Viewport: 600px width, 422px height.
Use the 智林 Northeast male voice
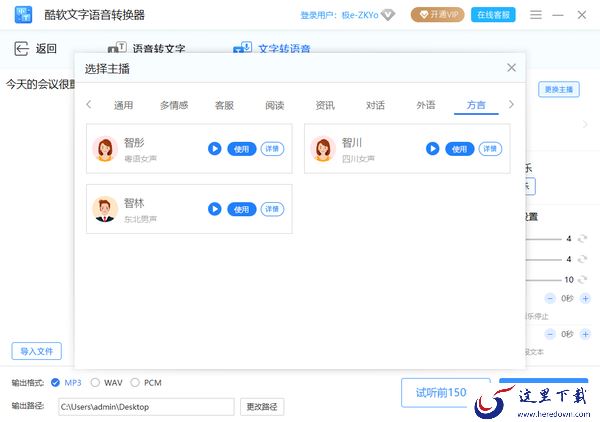tap(241, 209)
